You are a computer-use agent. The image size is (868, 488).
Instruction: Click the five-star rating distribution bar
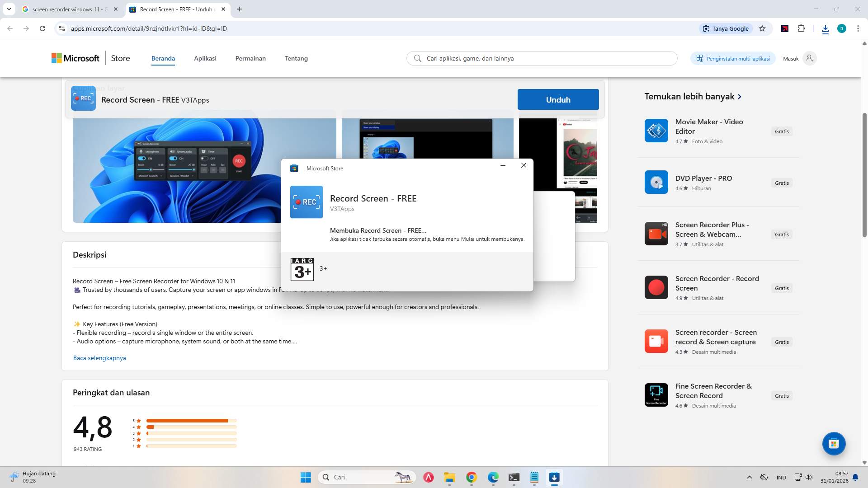(190, 420)
